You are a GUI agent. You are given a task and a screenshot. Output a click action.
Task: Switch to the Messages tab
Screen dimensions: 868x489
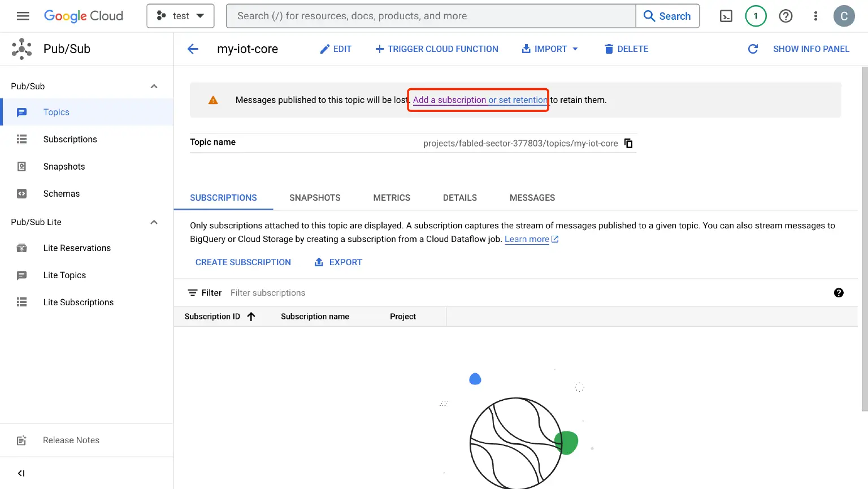pyautogui.click(x=532, y=198)
